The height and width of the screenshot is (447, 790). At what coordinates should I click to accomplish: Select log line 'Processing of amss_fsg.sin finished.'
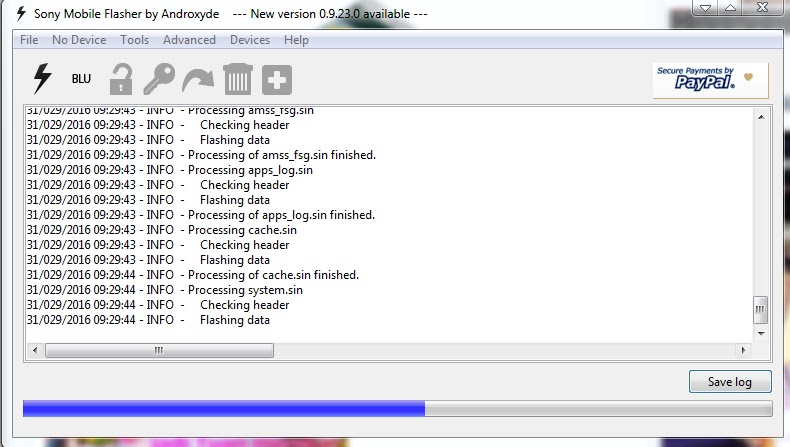(x=201, y=155)
